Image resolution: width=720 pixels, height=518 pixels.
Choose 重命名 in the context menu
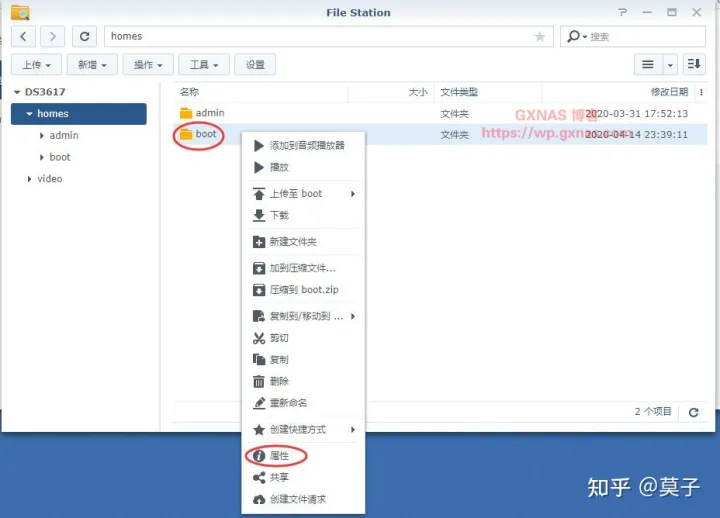[288, 403]
